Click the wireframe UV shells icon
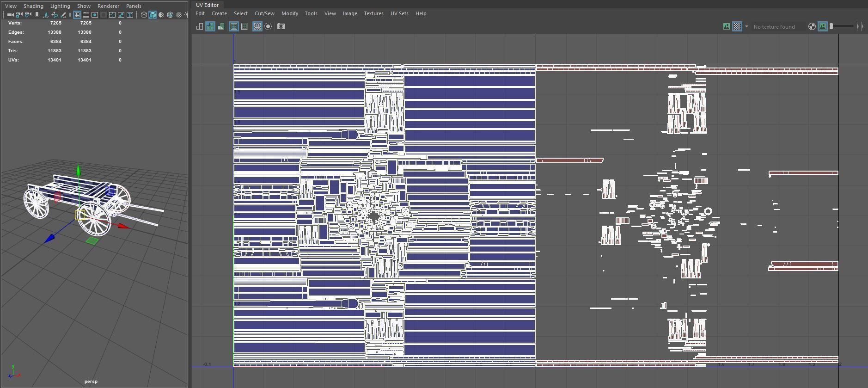The width and height of the screenshot is (868, 388). point(200,26)
